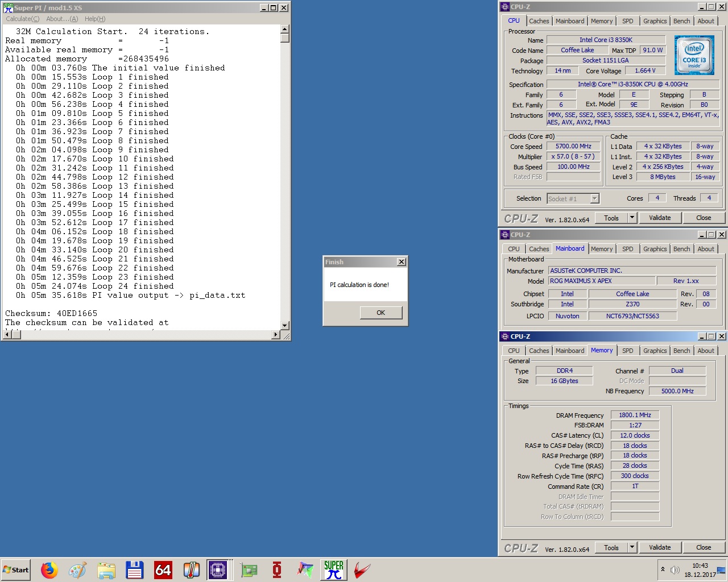The image size is (728, 582).
Task: Confirm the PI calculation done dialog with OK
Action: coord(381,313)
